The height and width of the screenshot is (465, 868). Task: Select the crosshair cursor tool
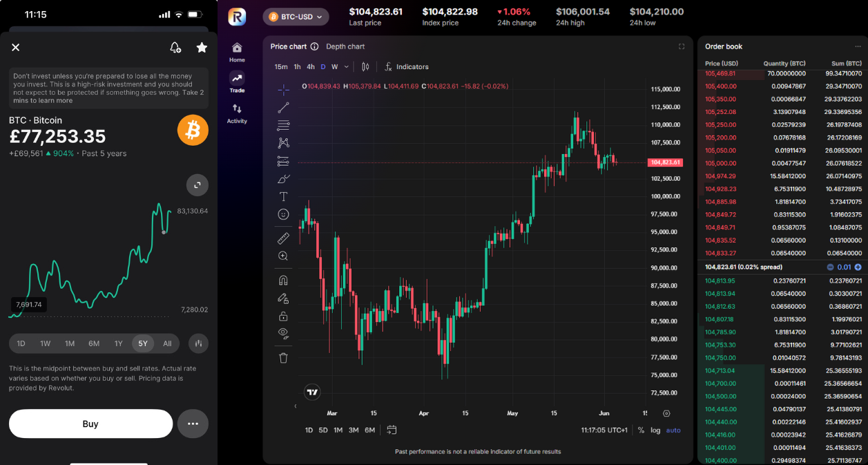(x=283, y=90)
